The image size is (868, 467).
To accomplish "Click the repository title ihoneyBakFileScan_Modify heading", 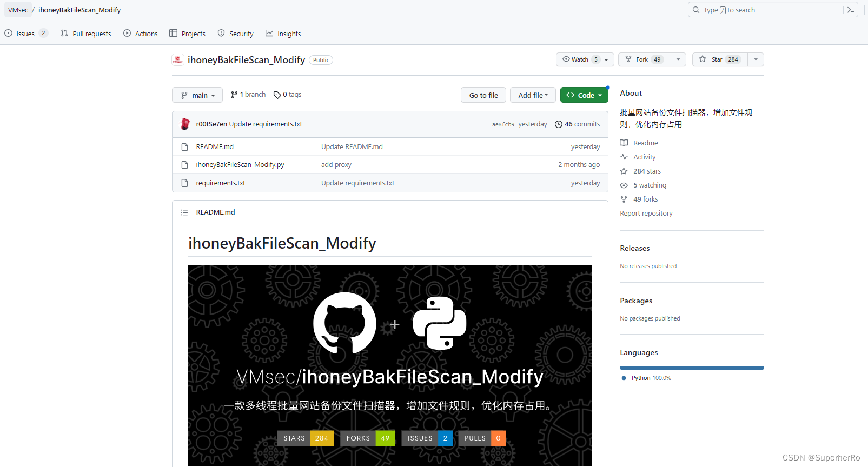I will pos(246,60).
